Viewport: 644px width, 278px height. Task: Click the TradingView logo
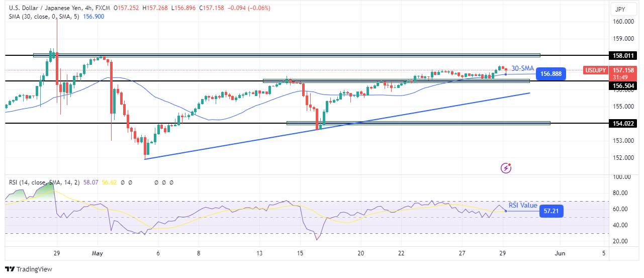coord(29,269)
